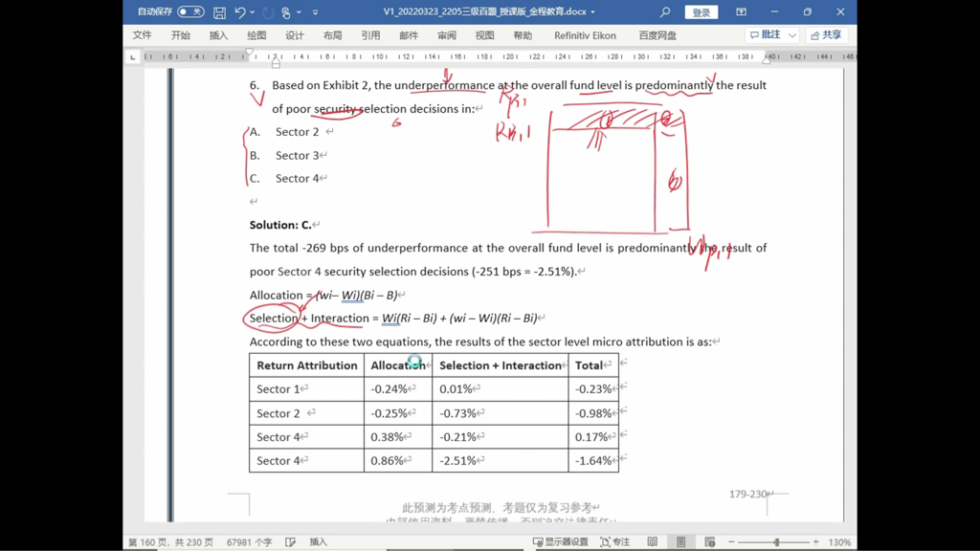Switch to the 引用 (References) tab
980x551 pixels.
[x=370, y=35]
